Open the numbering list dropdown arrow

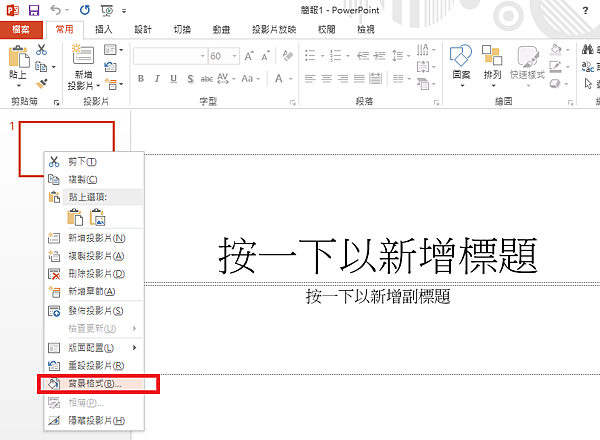pyautogui.click(x=347, y=56)
